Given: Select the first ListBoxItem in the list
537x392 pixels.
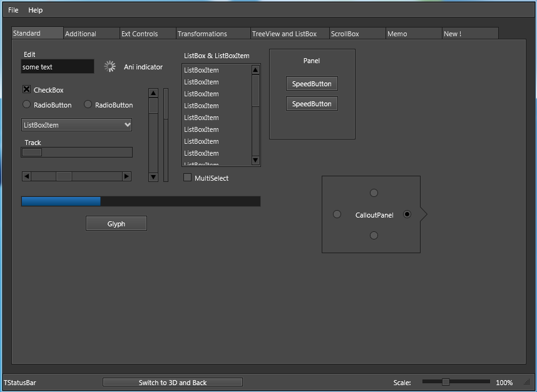Looking at the screenshot, I should (217, 70).
